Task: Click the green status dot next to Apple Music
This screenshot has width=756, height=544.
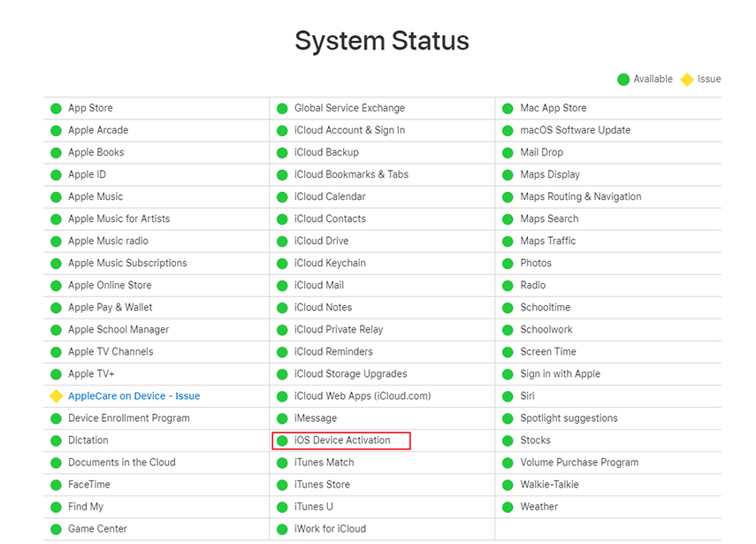Action: click(x=56, y=197)
